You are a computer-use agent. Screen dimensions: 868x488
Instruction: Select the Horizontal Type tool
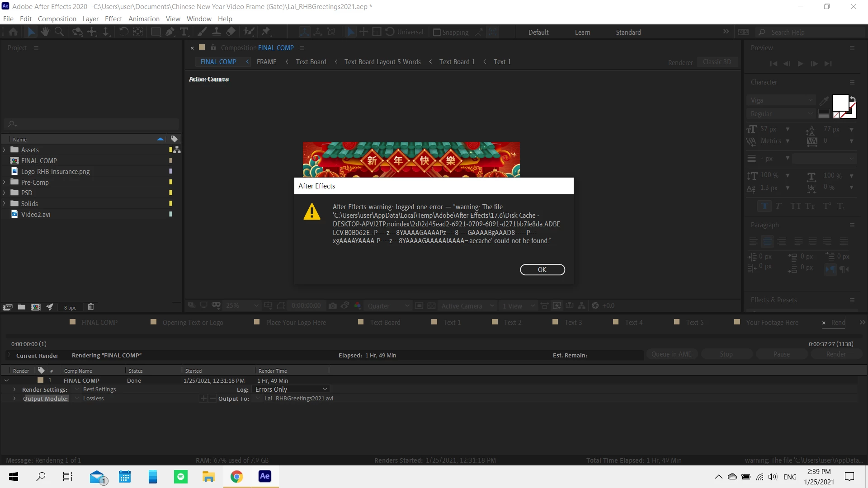coord(184,32)
